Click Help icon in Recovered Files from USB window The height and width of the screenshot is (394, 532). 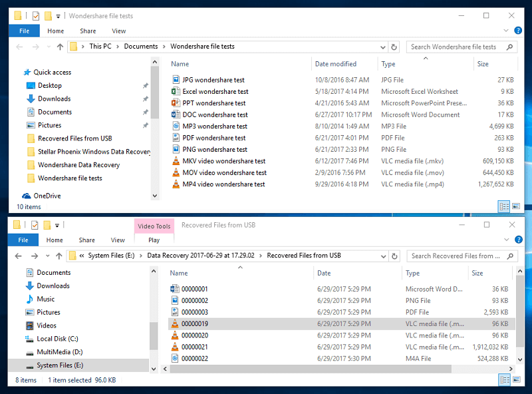519,240
